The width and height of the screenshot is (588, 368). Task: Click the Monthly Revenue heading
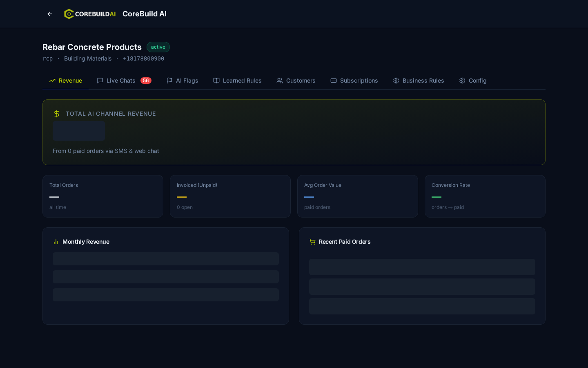[86, 242]
